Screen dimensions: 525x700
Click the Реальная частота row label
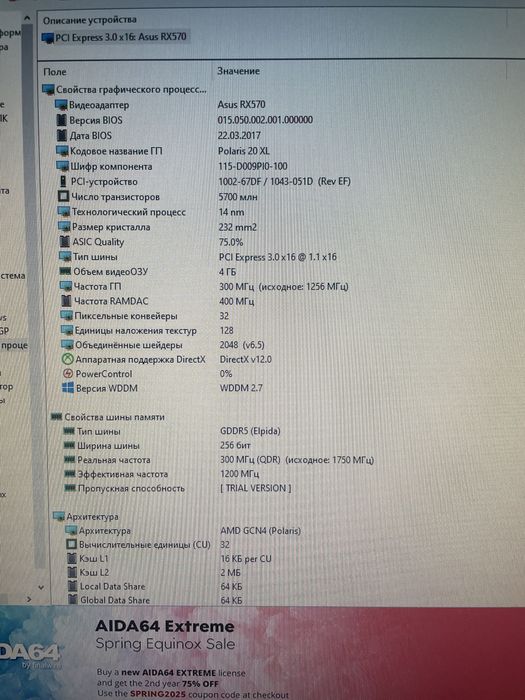[x=114, y=460]
